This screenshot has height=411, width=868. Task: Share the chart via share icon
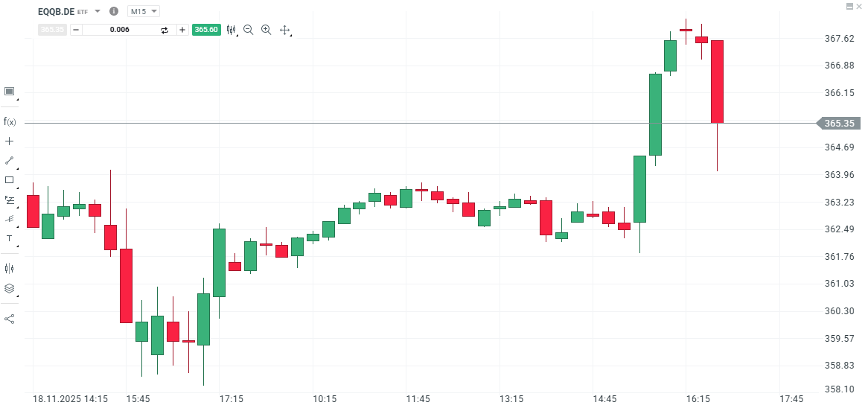click(x=10, y=319)
